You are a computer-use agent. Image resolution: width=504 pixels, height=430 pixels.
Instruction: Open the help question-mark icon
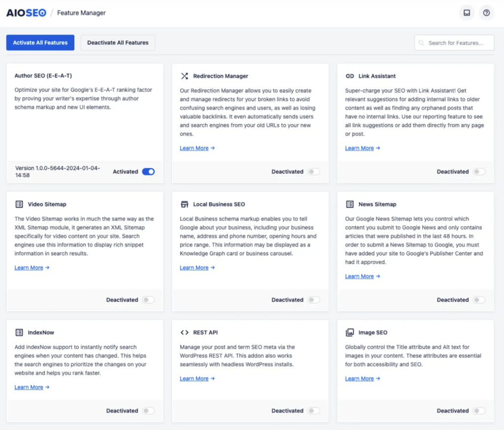point(486,13)
